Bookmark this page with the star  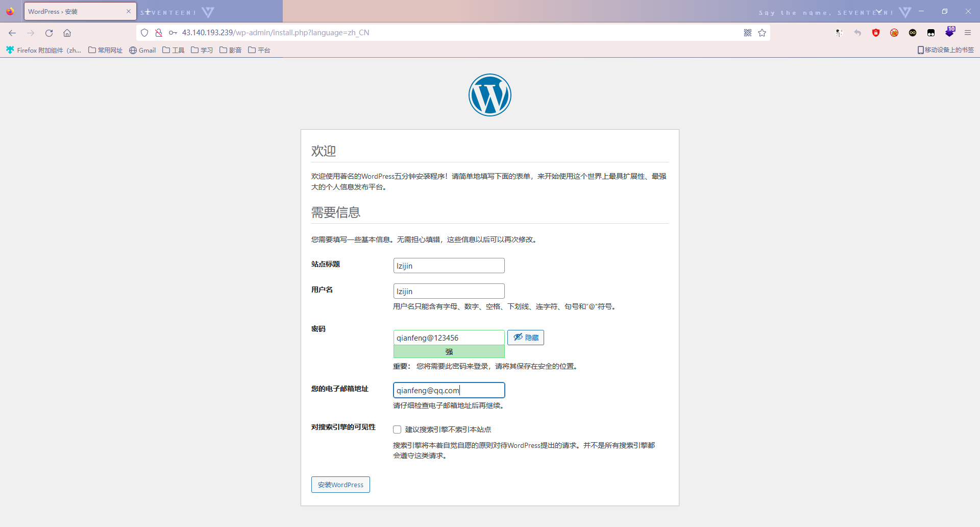[x=762, y=33]
